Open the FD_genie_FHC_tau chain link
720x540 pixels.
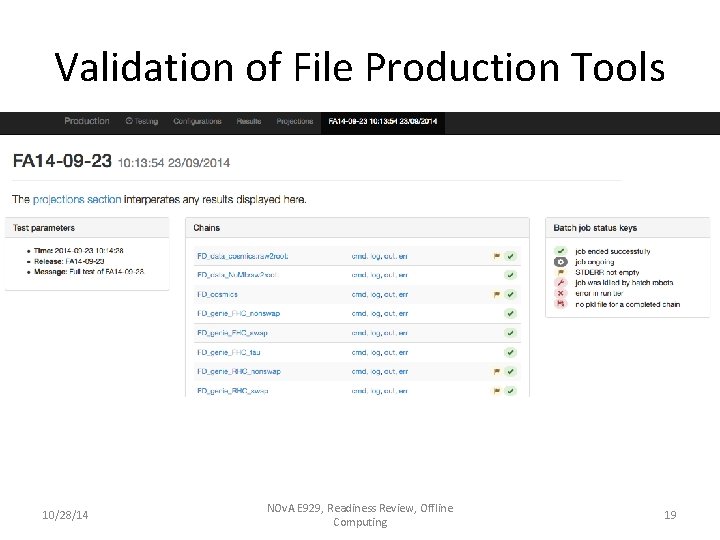click(229, 352)
